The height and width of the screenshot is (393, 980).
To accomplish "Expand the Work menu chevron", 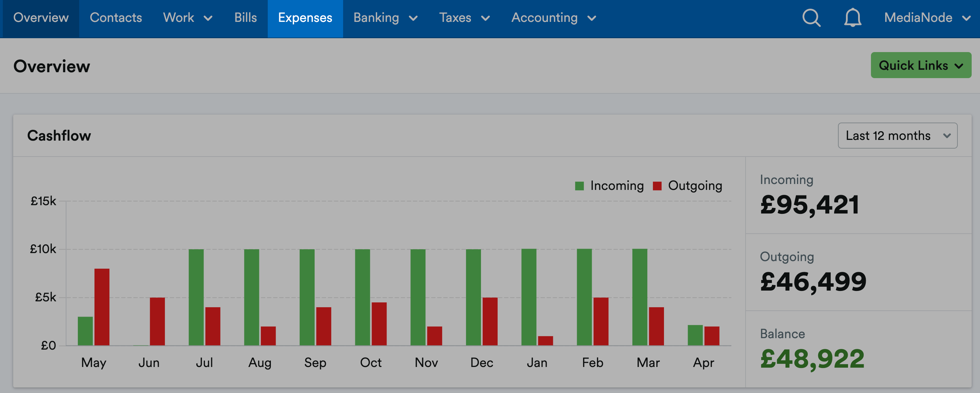I will [208, 18].
